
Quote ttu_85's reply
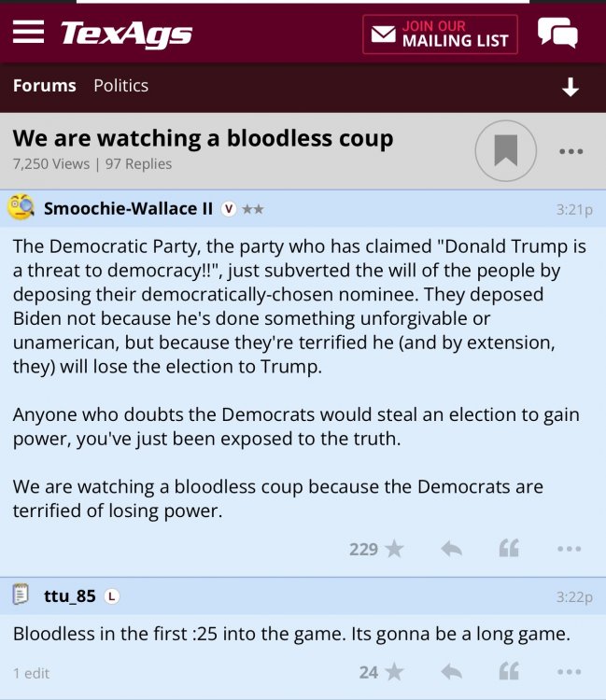[x=508, y=671]
